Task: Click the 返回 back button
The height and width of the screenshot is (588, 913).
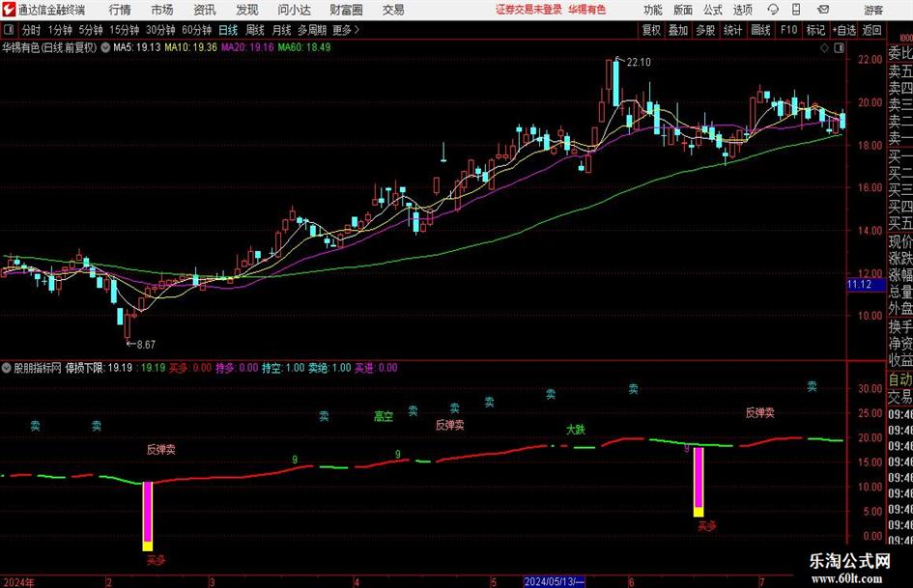Action: pyautogui.click(x=871, y=30)
